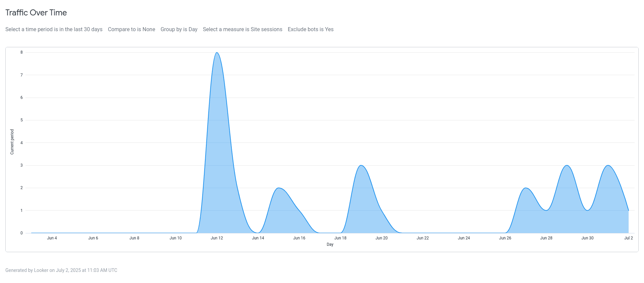Click the 'Compare to is None' filter text

pyautogui.click(x=131, y=30)
